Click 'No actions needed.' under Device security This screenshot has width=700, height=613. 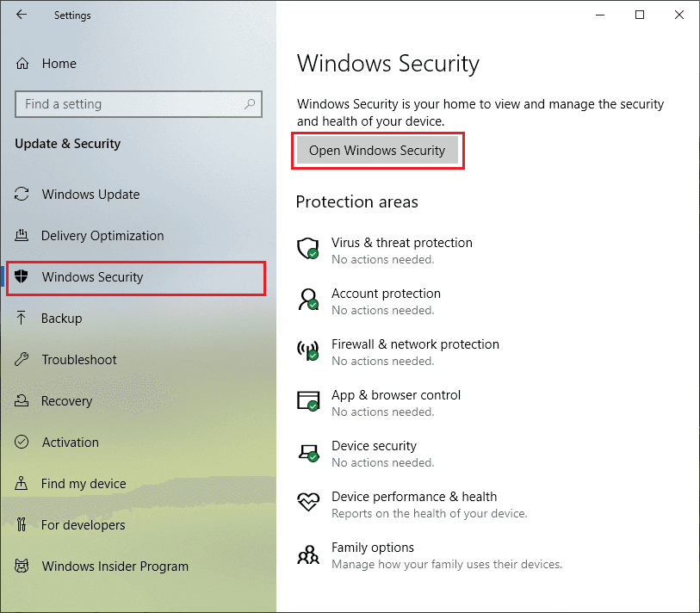[x=382, y=462]
